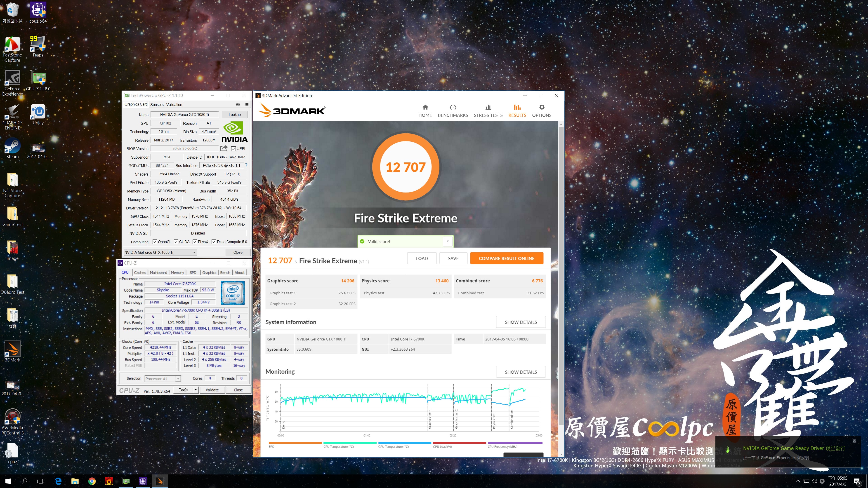Open GPU-Z hamburger menu icon
868x488 pixels.
(x=247, y=104)
